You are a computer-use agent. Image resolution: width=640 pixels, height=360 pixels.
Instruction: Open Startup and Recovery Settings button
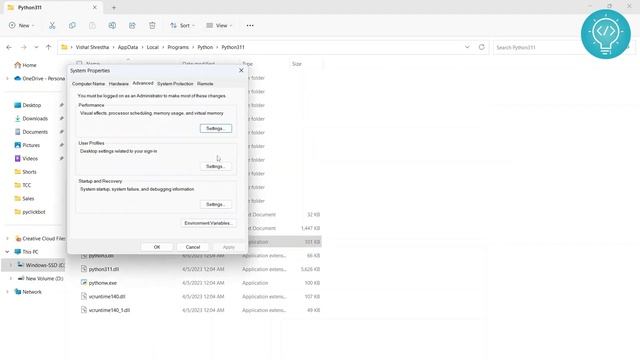(x=216, y=204)
